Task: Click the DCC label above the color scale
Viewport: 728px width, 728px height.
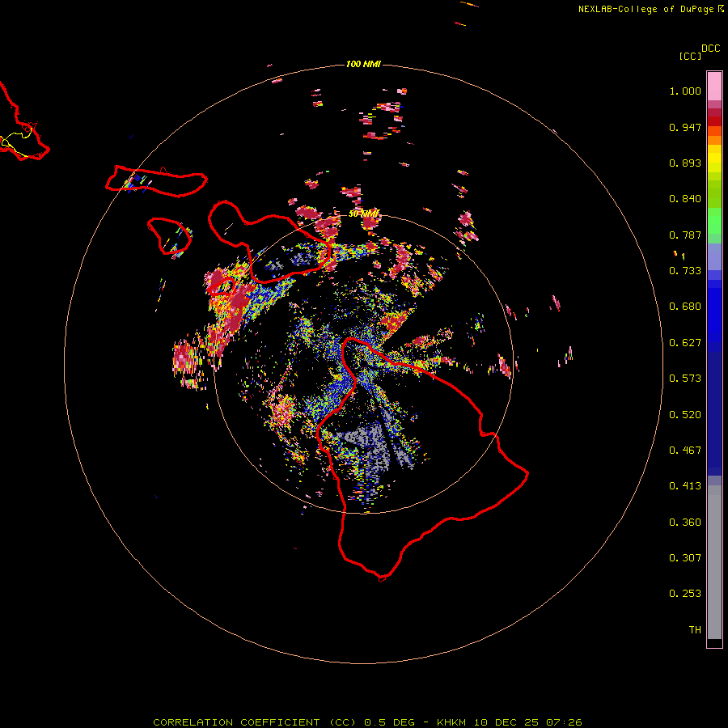Action: 711,49
